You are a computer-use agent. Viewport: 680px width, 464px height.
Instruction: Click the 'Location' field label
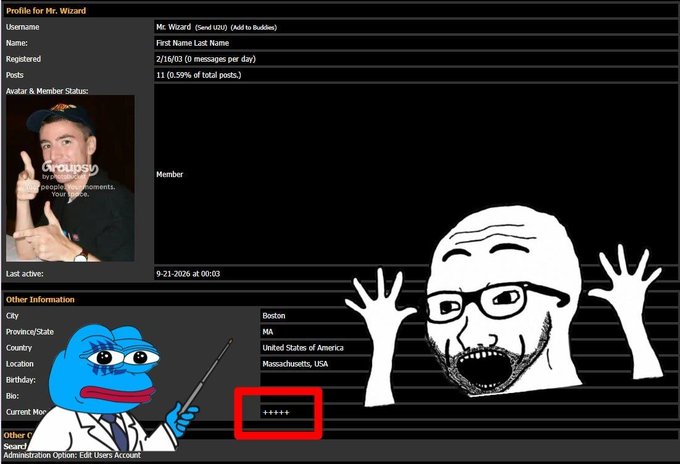[20, 364]
